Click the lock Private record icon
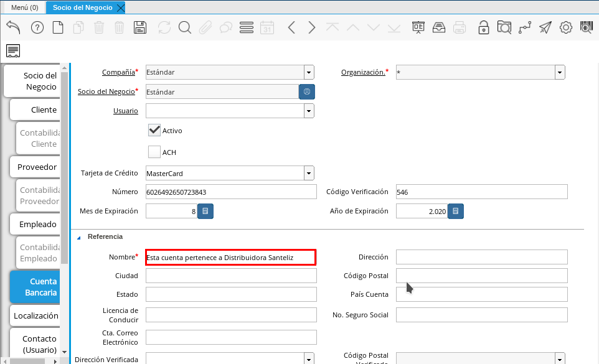The image size is (599, 364). pos(483,27)
